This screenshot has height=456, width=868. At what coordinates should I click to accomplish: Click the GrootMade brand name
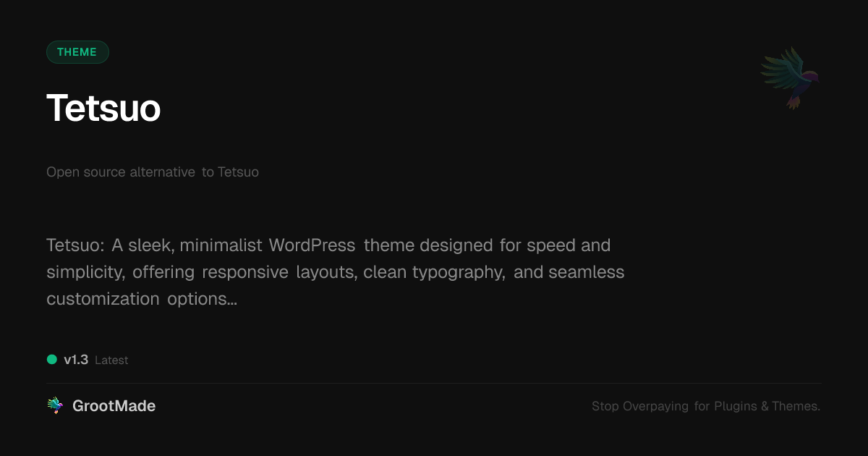pyautogui.click(x=114, y=406)
